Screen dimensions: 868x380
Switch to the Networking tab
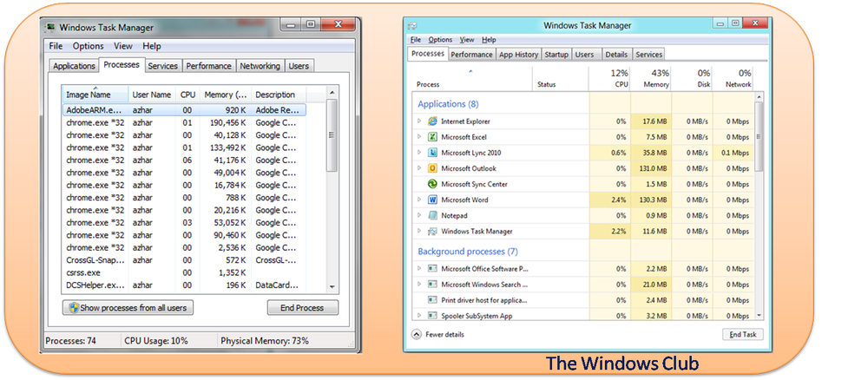point(260,66)
